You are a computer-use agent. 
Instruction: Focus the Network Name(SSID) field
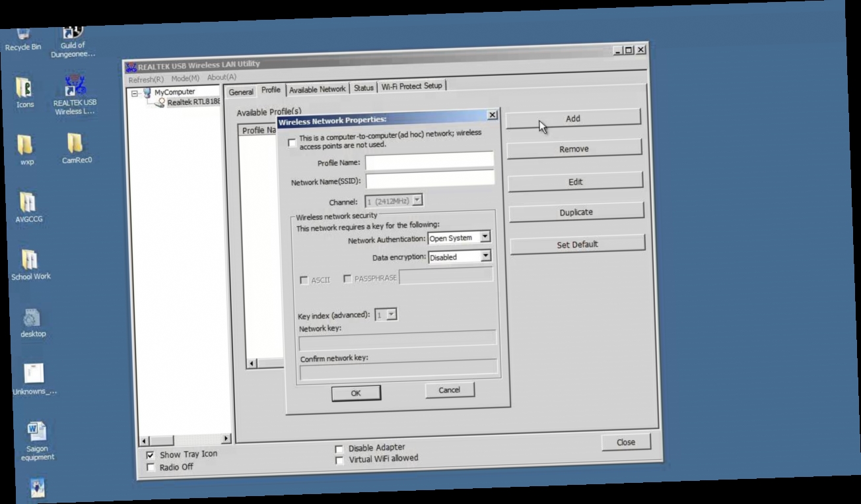pos(430,179)
